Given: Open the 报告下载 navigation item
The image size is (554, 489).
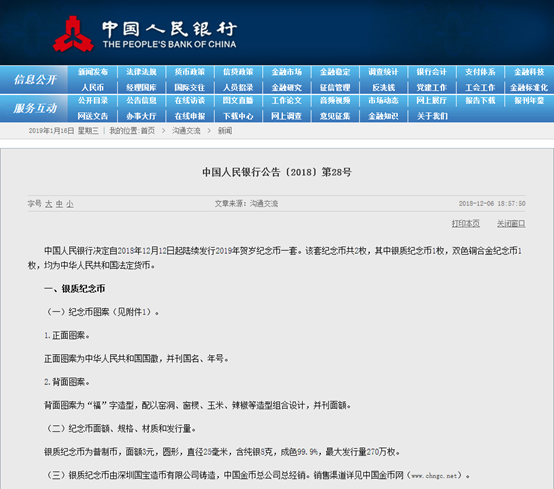Looking at the screenshot, I should pyautogui.click(x=480, y=101).
